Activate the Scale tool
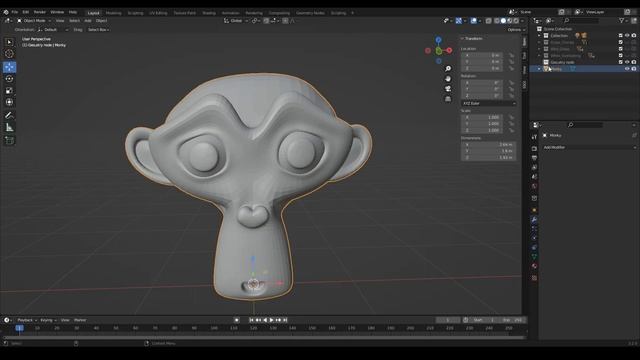 point(9,91)
